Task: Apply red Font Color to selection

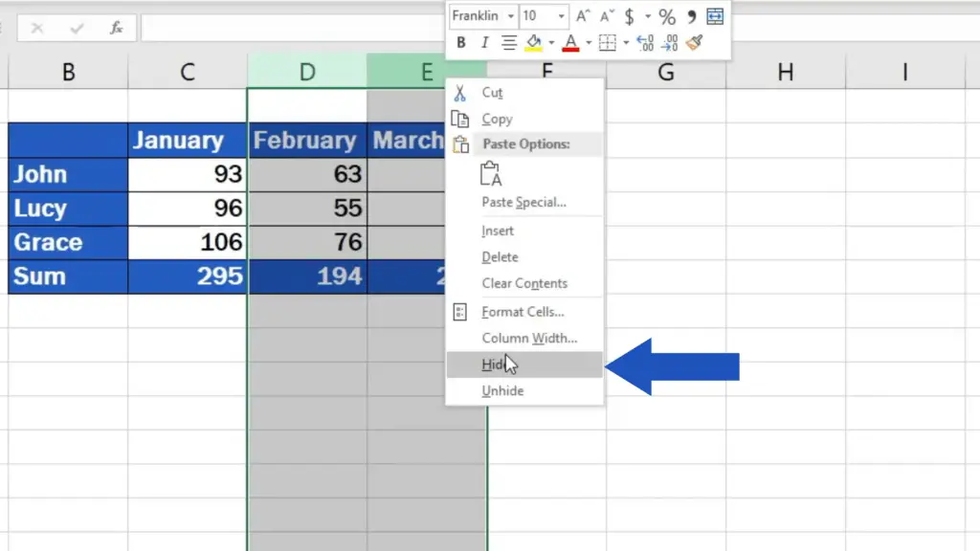Action: 570,43
